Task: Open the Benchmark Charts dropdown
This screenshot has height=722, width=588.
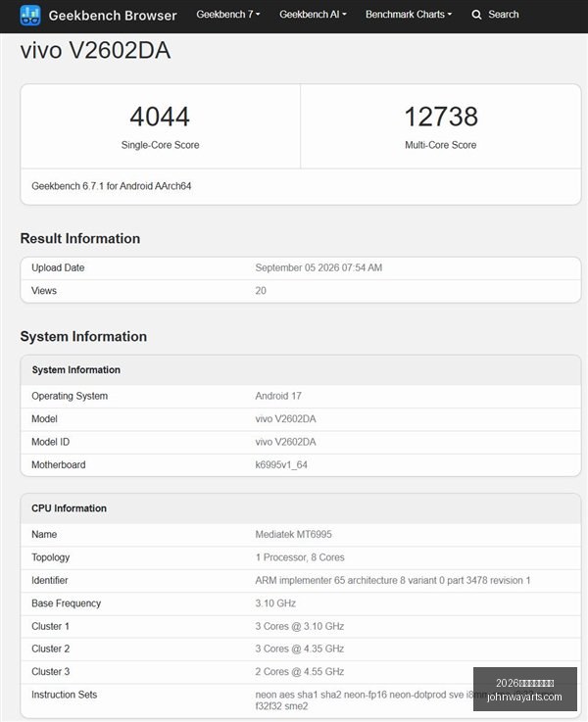Action: (x=409, y=15)
